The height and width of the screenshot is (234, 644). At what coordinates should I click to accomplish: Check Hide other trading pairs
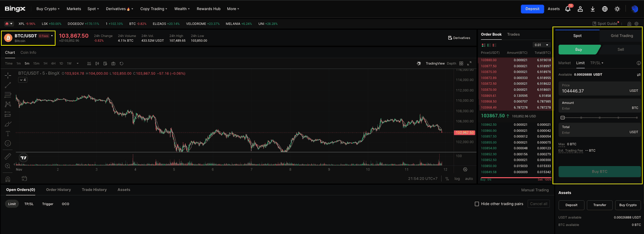[x=477, y=204]
